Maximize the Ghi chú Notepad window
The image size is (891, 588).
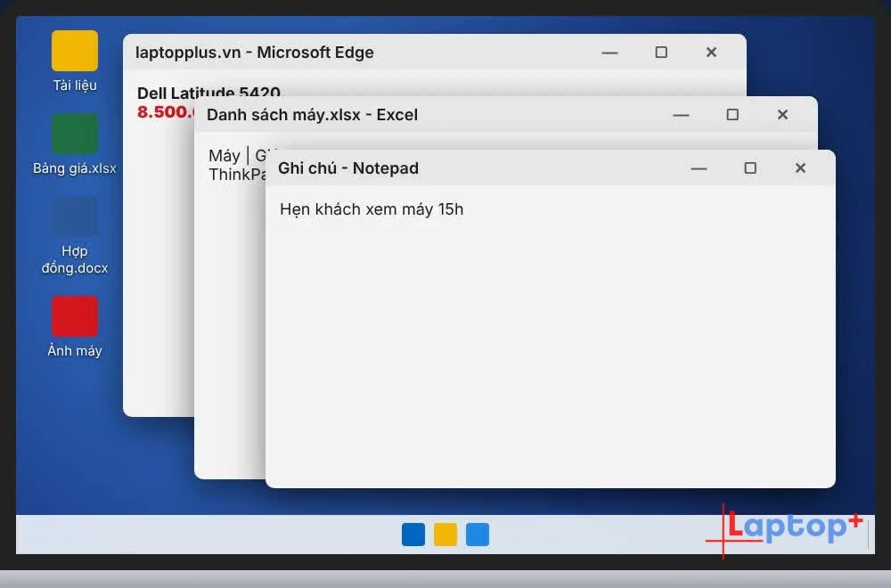click(x=750, y=167)
